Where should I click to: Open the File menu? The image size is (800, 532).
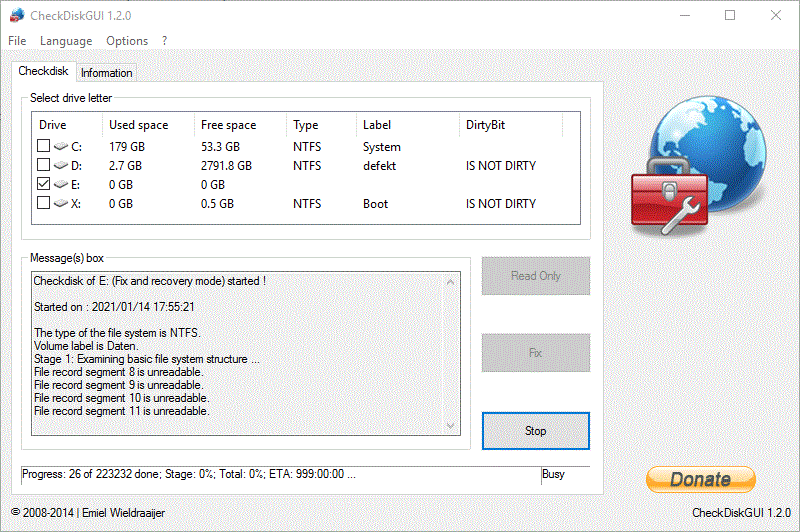17,41
